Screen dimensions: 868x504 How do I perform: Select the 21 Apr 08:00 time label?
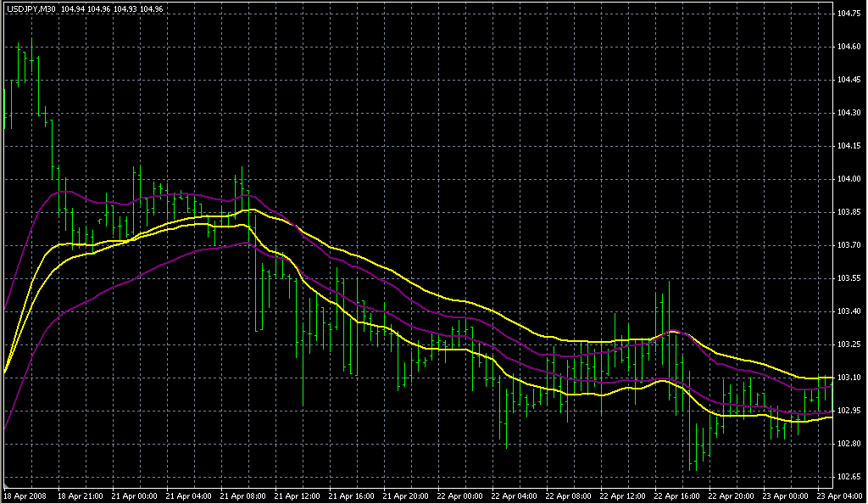tap(242, 496)
